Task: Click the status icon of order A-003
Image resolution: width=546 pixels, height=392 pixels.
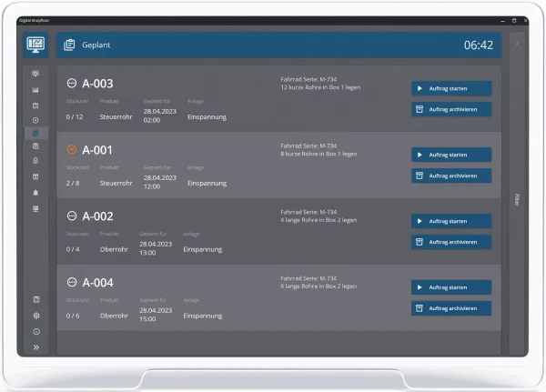Action: pos(72,83)
